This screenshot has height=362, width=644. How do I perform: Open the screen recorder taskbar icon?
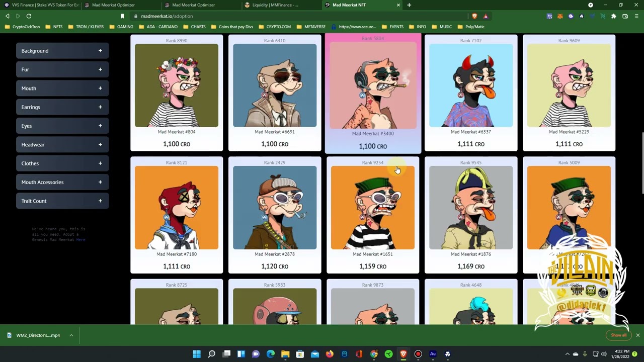418,354
